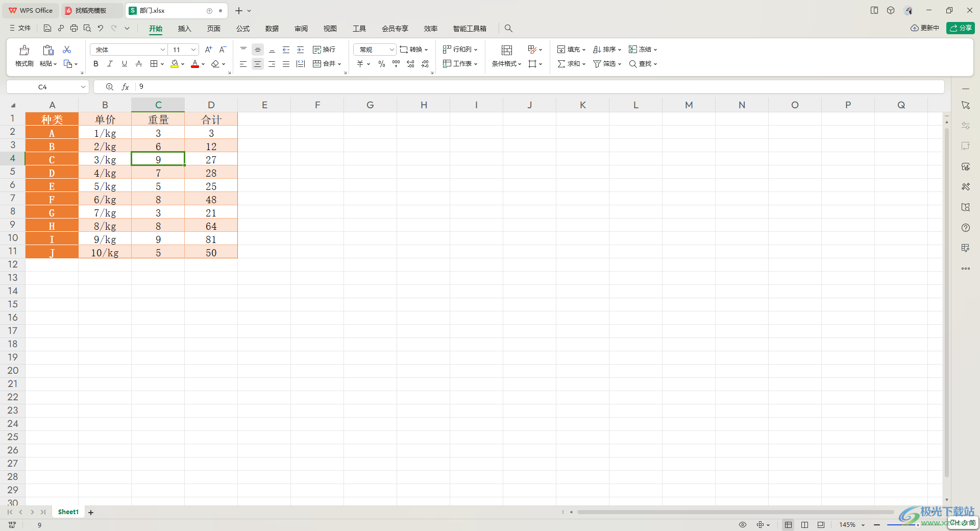Toggle Bold formatting

point(95,64)
